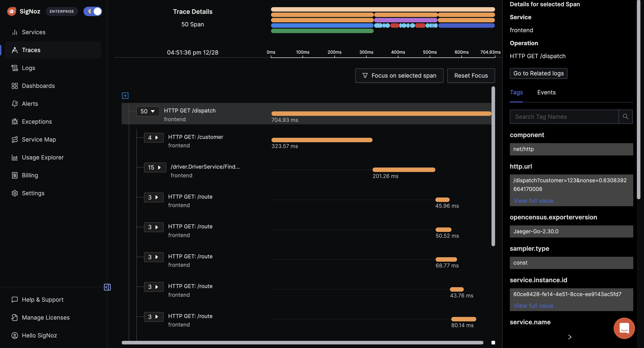Collapse the sidebar with the panel icon
This screenshot has height=348, width=644.
(x=107, y=287)
